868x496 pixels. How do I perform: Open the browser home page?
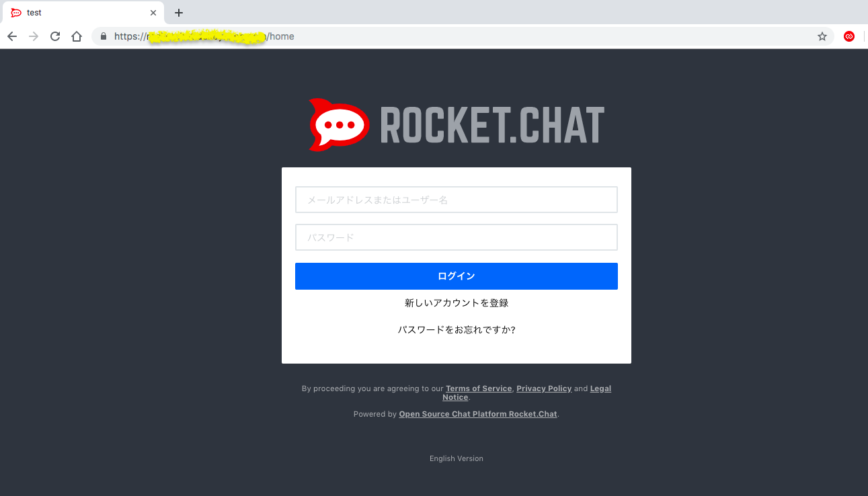(x=76, y=36)
